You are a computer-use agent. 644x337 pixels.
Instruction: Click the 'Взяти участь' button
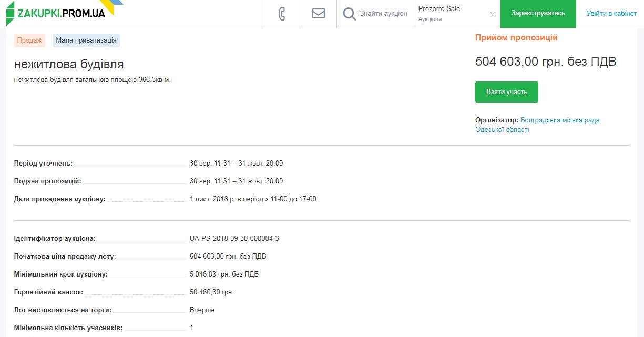coord(506,92)
